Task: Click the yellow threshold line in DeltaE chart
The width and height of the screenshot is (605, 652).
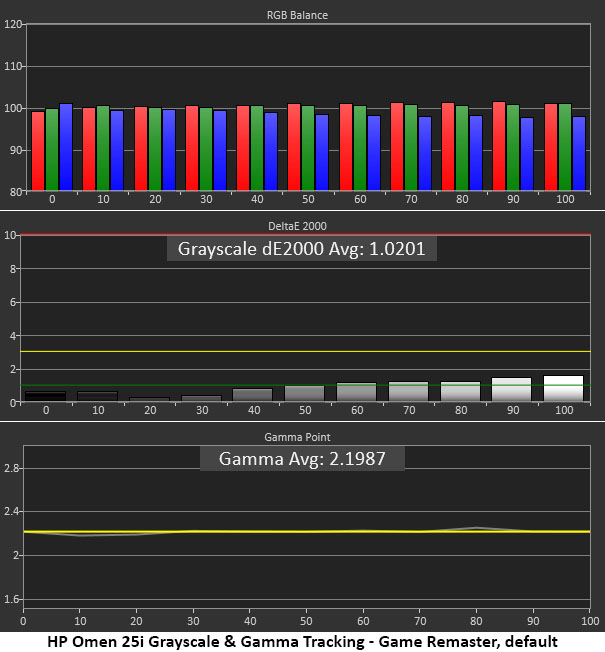Action: 306,352
